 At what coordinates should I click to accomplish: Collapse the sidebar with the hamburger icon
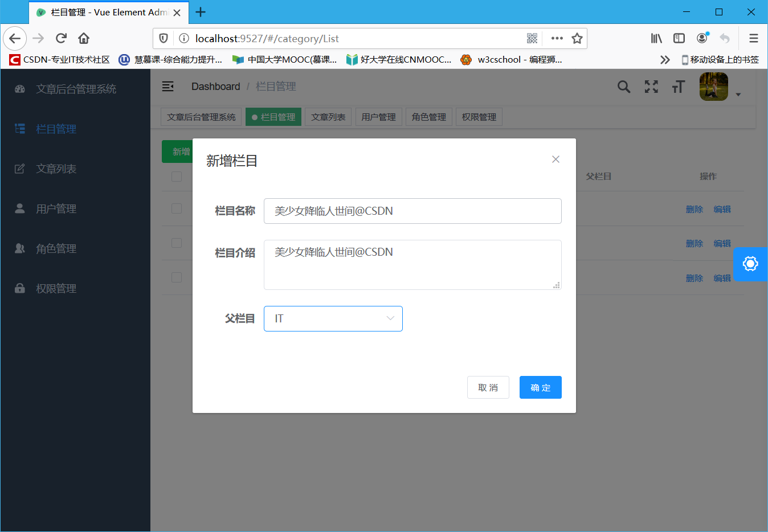[x=168, y=86]
